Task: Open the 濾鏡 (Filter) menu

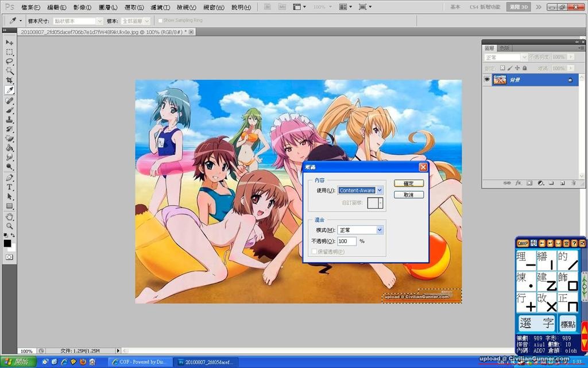Action: point(161,7)
